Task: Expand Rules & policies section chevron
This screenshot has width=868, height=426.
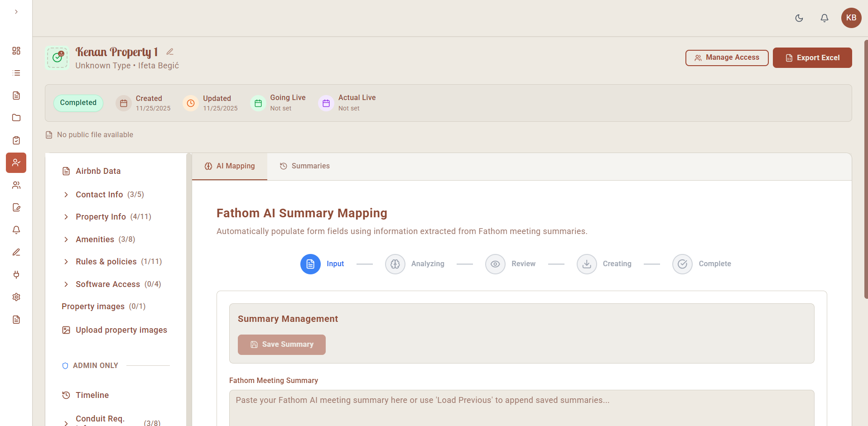Action: point(66,262)
